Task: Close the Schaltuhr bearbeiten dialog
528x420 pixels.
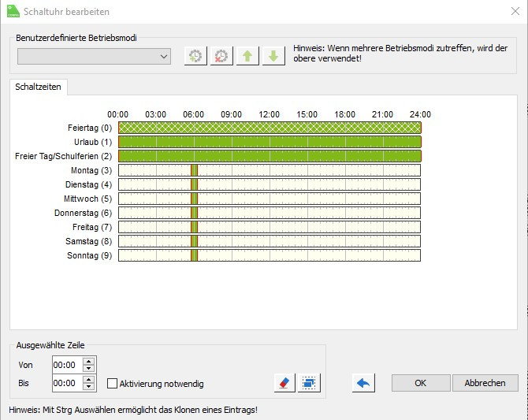Action: click(515, 11)
